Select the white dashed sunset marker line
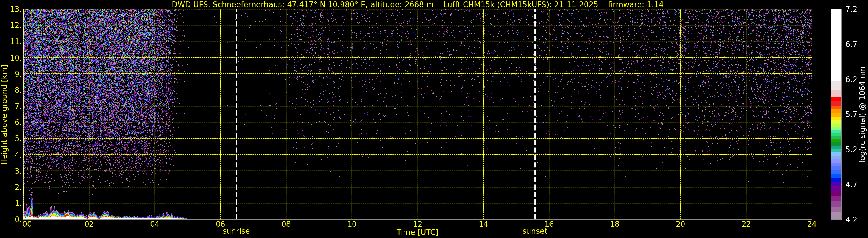The width and height of the screenshot is (868, 238). (x=535, y=114)
